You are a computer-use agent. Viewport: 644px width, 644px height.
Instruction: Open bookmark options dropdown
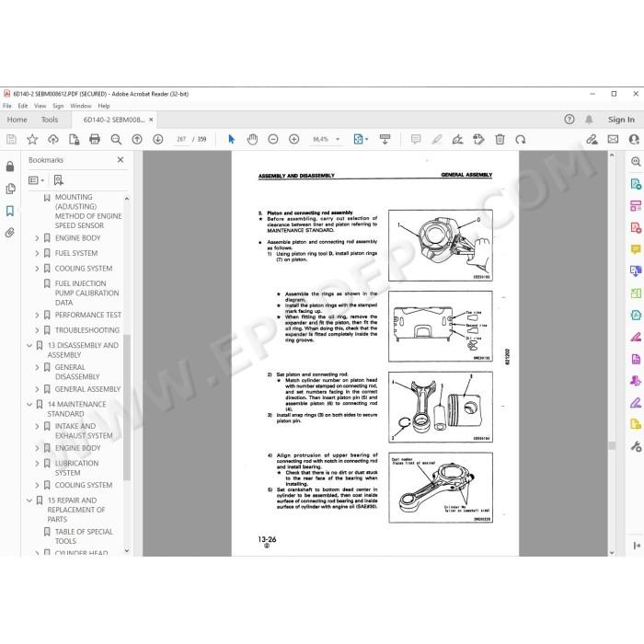(36, 180)
